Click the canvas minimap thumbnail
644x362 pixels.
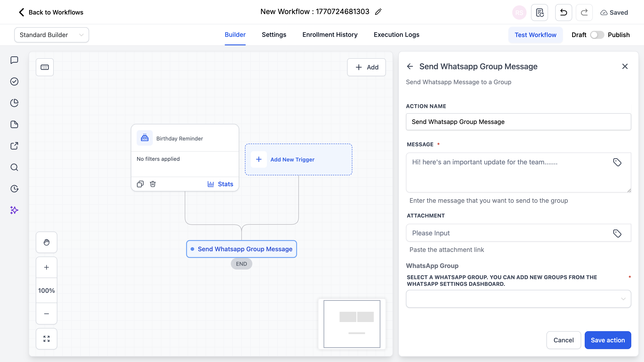(x=352, y=324)
